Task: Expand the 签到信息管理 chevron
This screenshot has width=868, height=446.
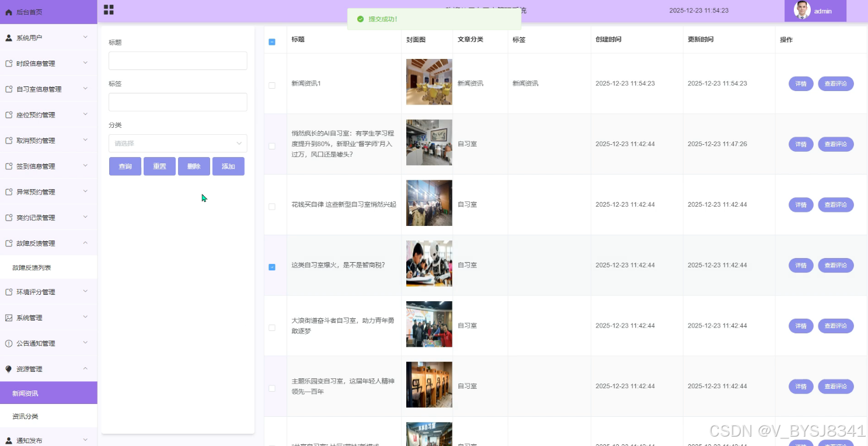Action: tap(85, 166)
